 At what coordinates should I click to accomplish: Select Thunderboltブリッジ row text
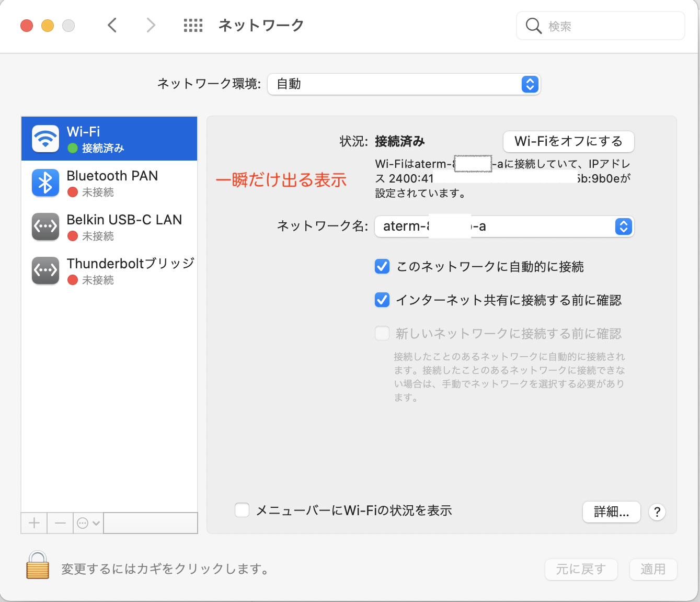131,264
